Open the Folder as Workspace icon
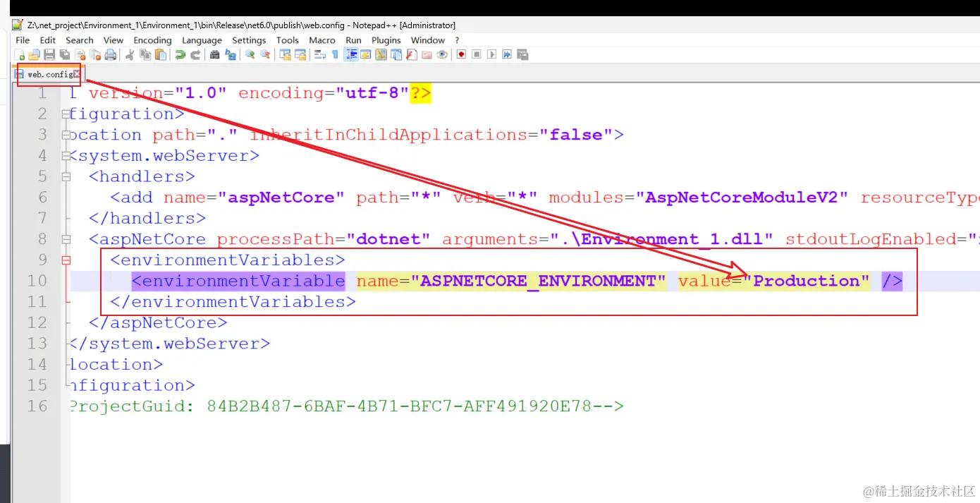 pos(427,54)
